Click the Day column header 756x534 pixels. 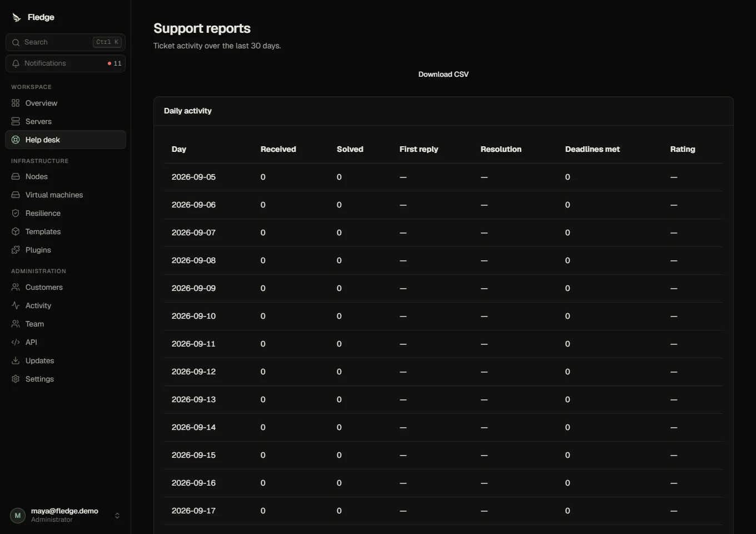pos(179,149)
